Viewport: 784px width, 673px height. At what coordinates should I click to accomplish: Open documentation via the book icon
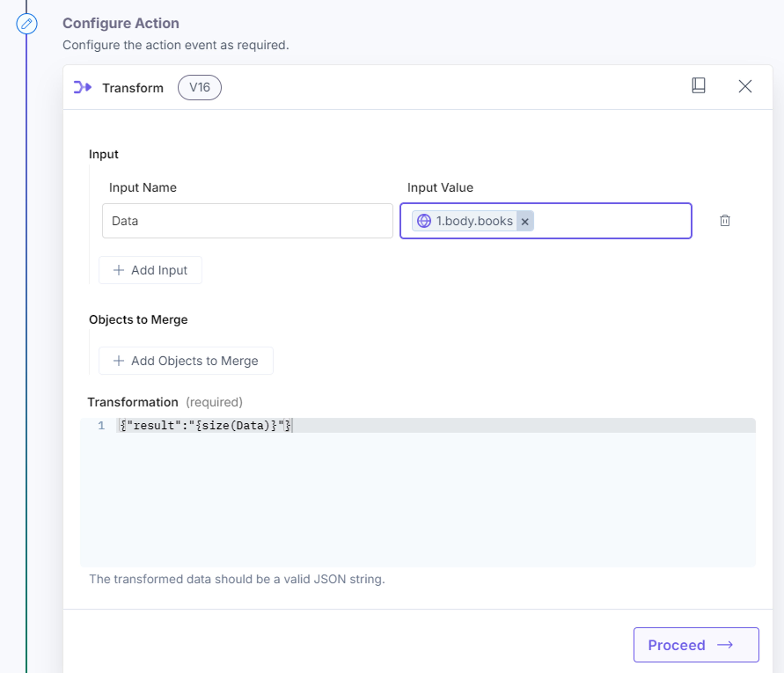[x=698, y=86]
